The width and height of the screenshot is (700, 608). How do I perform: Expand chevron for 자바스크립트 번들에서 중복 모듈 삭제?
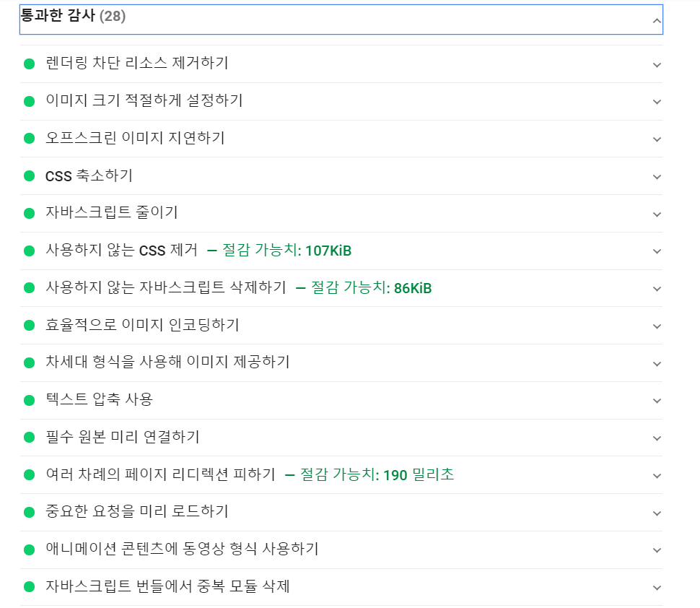click(x=657, y=589)
